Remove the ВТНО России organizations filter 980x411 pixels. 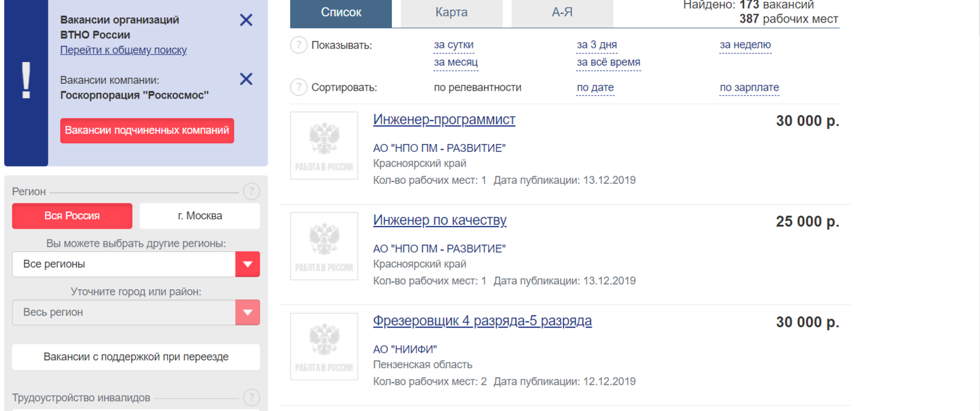tap(246, 20)
